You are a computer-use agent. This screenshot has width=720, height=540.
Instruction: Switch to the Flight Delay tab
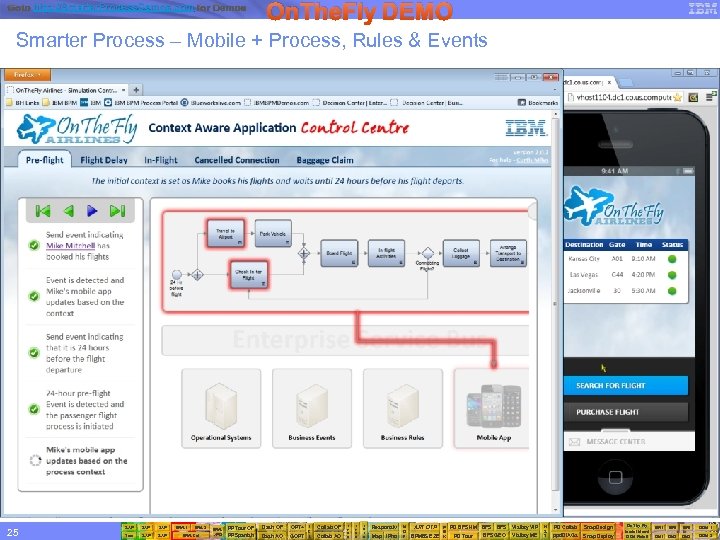104,160
